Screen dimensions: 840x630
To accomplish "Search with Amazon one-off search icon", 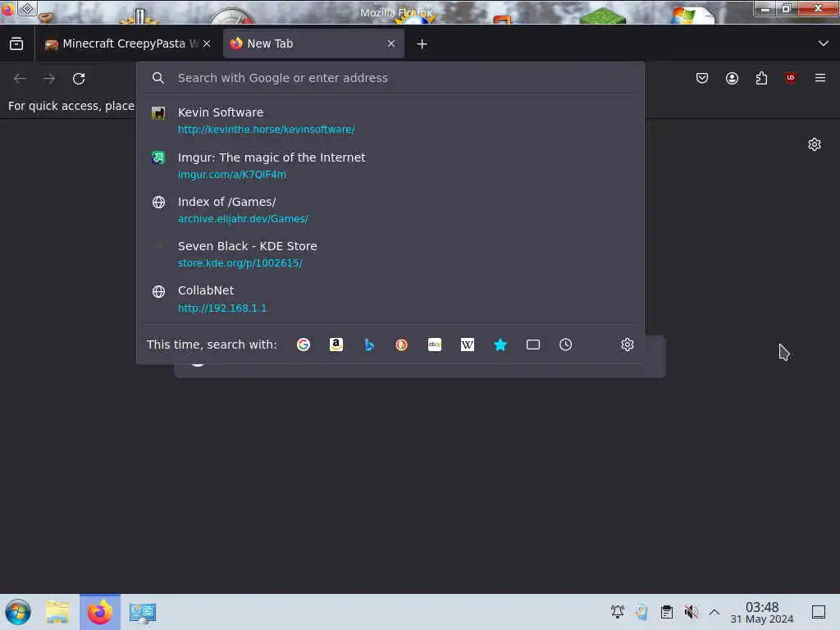I will (x=336, y=345).
